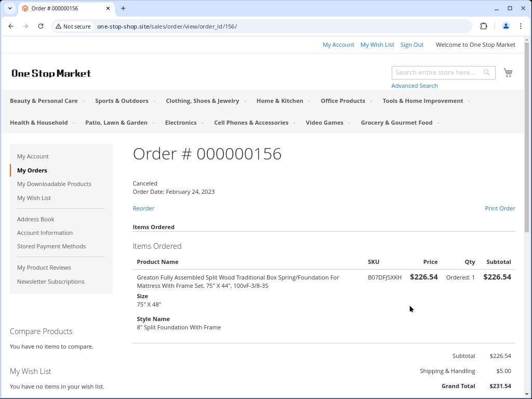Viewport: 532px width, 399px height.
Task: Open the tab search dropdown arrow
Action: pyautogui.click(x=10, y=8)
